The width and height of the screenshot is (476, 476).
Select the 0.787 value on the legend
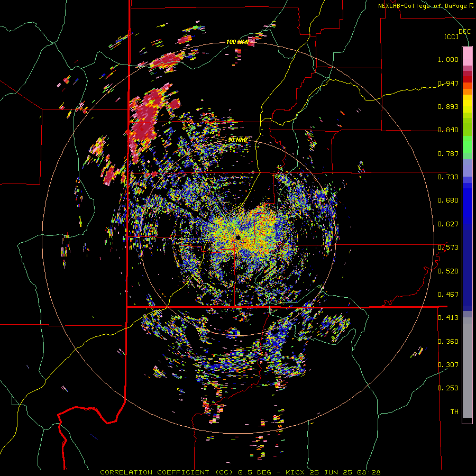coord(448,153)
